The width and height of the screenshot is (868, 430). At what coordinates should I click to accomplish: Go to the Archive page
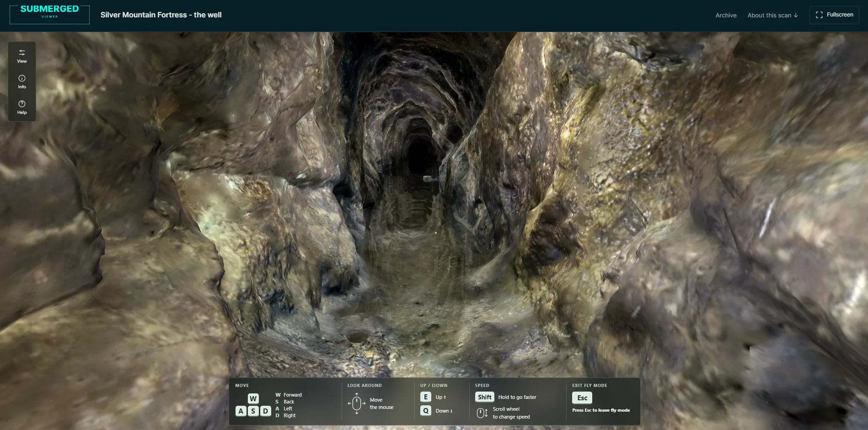pos(726,15)
